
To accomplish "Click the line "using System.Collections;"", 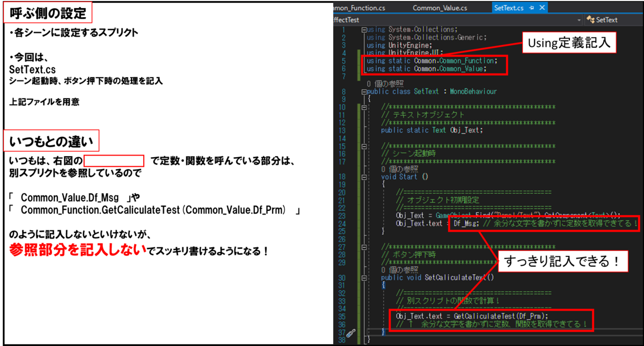I will coord(412,30).
